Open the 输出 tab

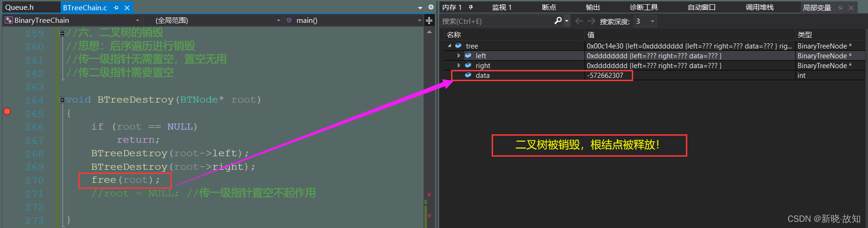click(593, 7)
